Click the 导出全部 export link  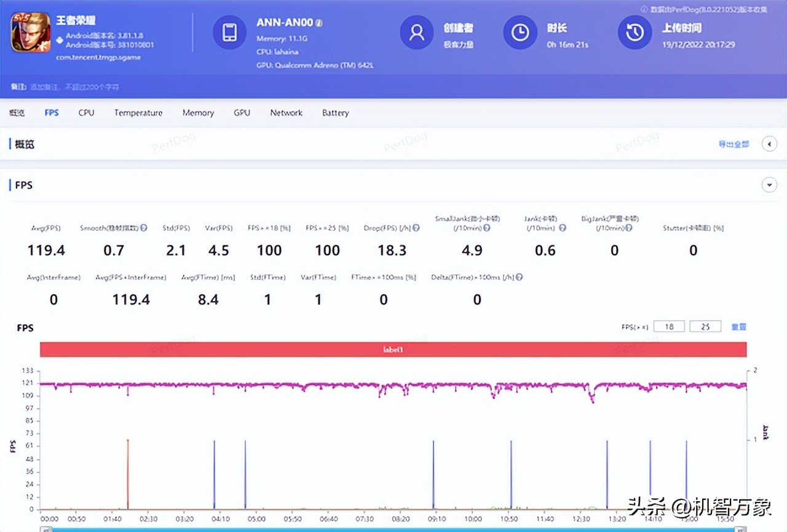point(734,144)
